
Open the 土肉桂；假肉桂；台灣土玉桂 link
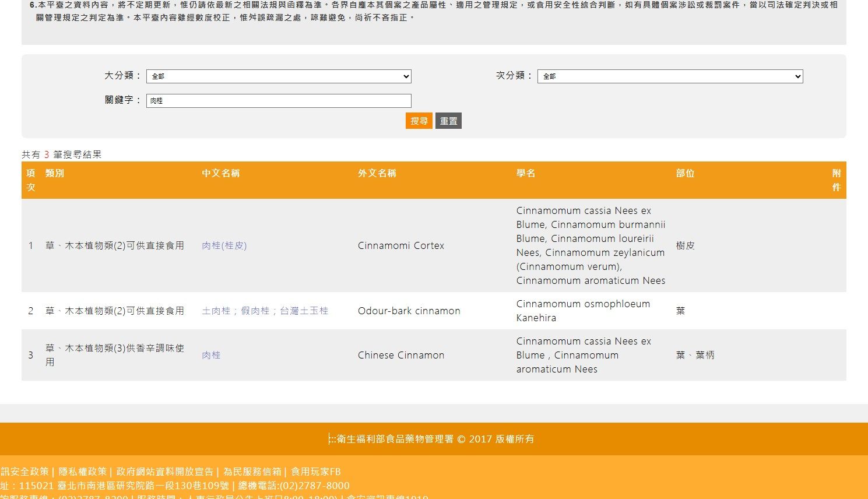[265, 311]
